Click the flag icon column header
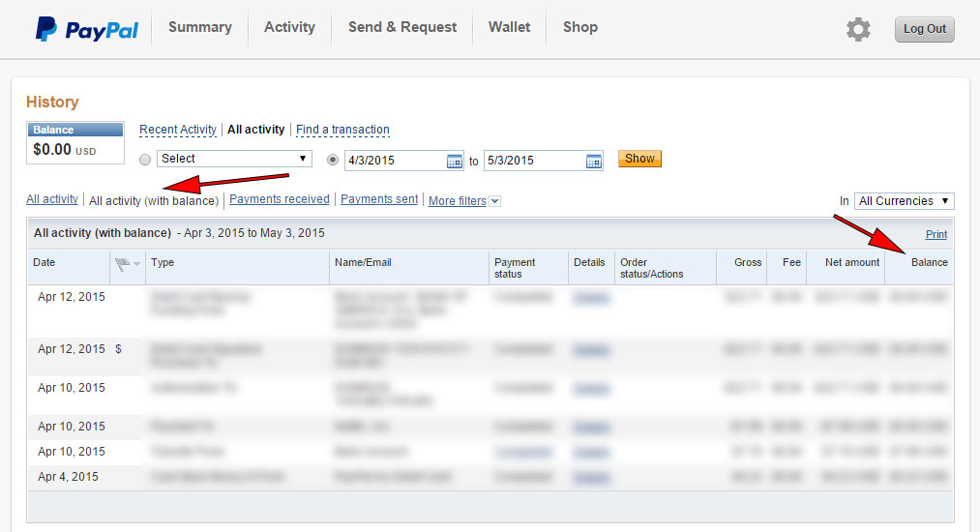Viewport: 980px width, 532px height. tap(122, 264)
